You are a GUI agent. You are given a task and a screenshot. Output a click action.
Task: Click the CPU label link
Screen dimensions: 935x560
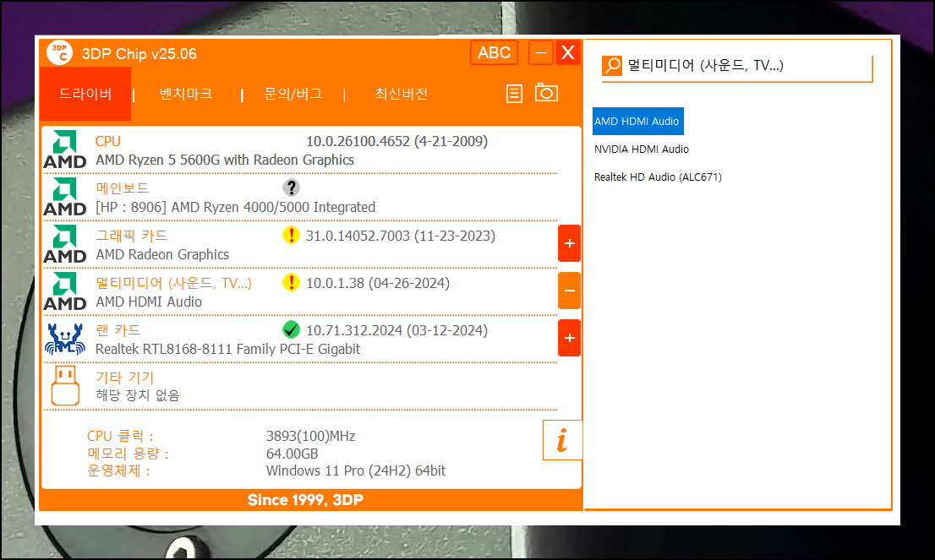[108, 141]
